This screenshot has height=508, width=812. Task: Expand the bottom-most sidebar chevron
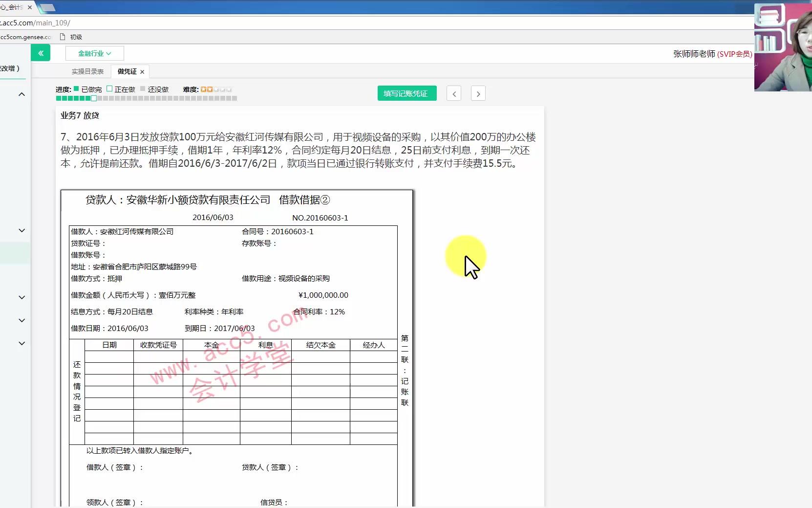[21, 343]
